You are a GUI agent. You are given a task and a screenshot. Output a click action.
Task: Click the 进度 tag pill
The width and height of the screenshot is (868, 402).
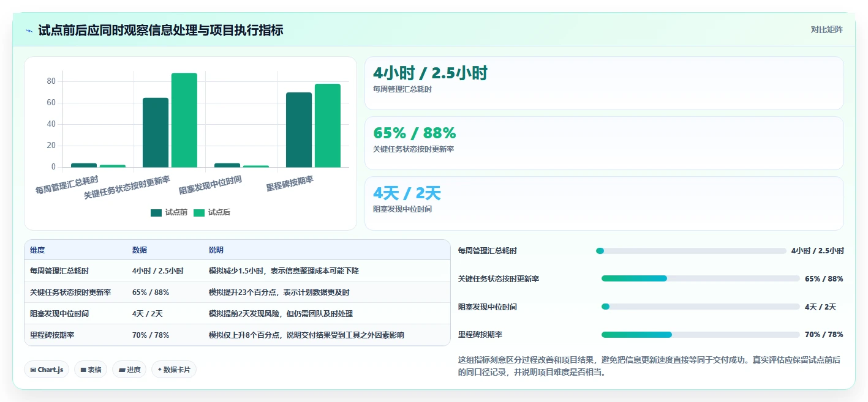coord(129,370)
